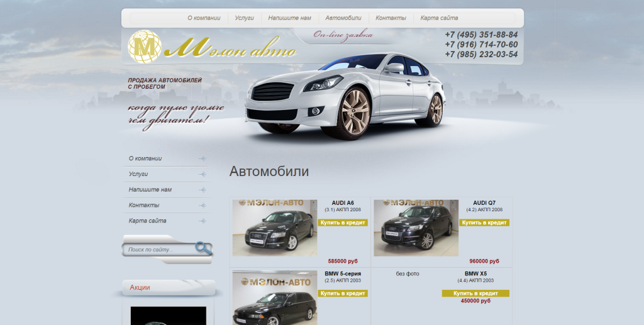This screenshot has width=644, height=325.
Task: Click the BMW 5-серия title
Action: click(x=343, y=273)
